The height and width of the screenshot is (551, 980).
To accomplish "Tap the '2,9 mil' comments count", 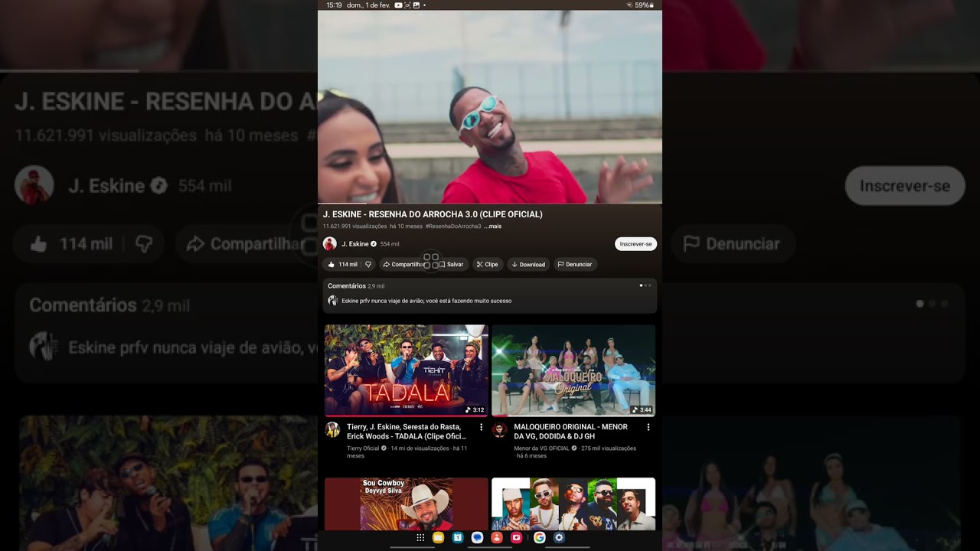I will pyautogui.click(x=376, y=286).
